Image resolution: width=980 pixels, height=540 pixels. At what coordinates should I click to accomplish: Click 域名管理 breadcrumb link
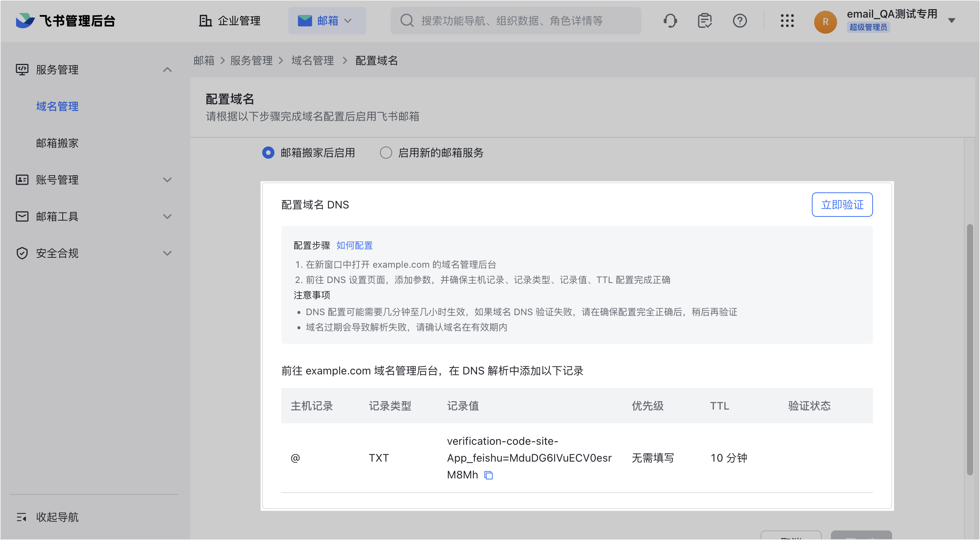(312, 60)
